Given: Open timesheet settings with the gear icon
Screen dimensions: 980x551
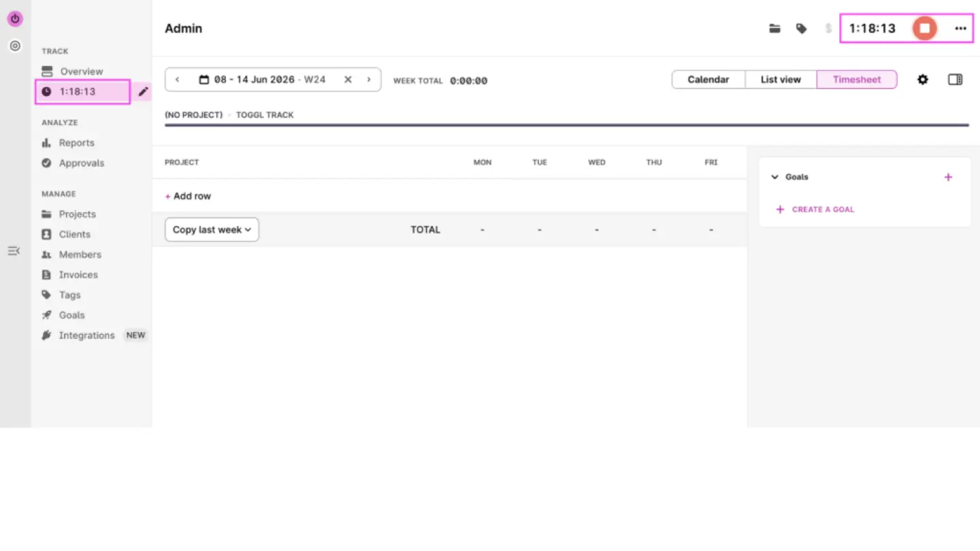Looking at the screenshot, I should (923, 80).
